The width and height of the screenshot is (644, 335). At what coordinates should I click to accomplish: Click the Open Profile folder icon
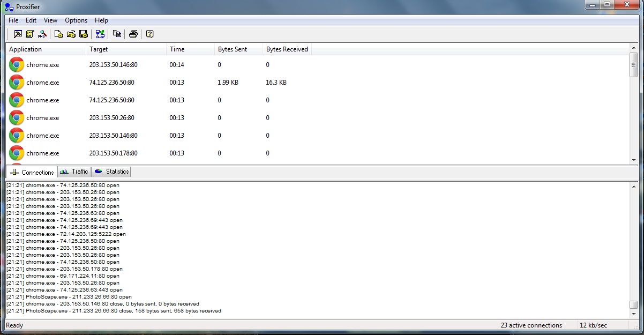(71, 34)
